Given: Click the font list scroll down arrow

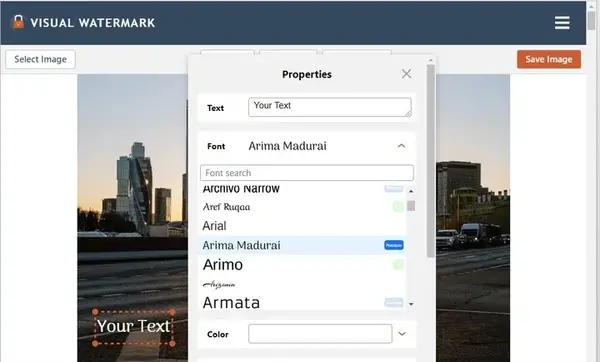Looking at the screenshot, I should pos(411,304).
